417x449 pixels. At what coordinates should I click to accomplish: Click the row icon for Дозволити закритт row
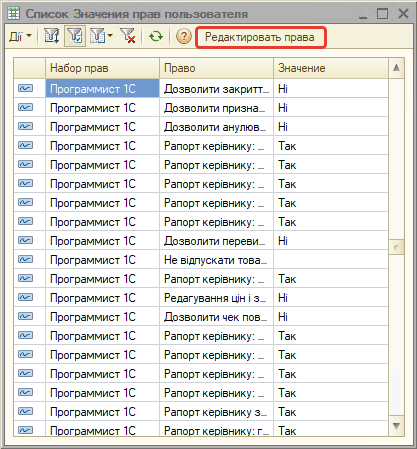click(x=26, y=88)
